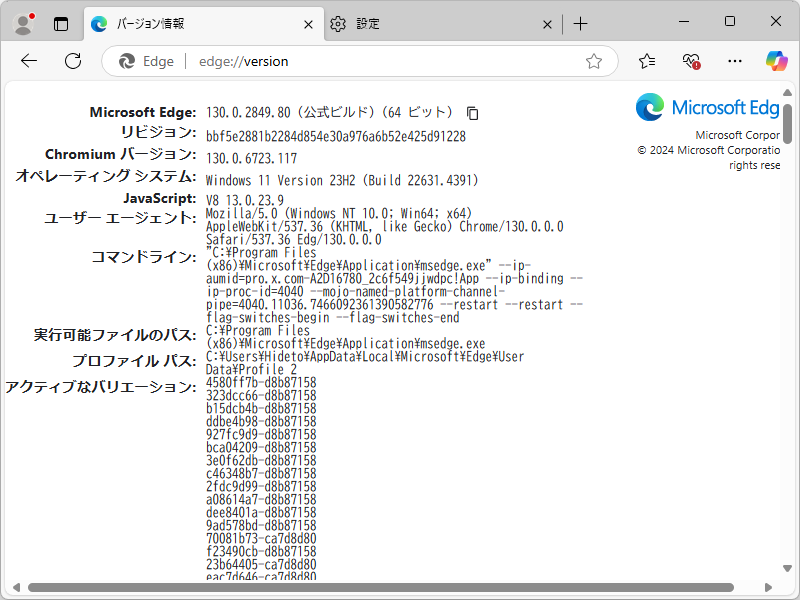This screenshot has height=600, width=800.
Task: Open a new tab with the plus button
Action: (580, 22)
